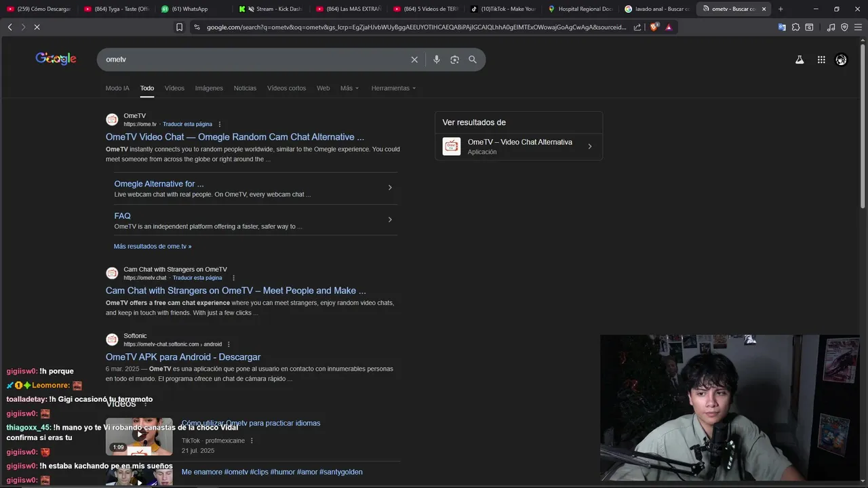Open Omegle Alternative for ... sitelink
Viewport: 868px width, 488px height.
[159, 184]
